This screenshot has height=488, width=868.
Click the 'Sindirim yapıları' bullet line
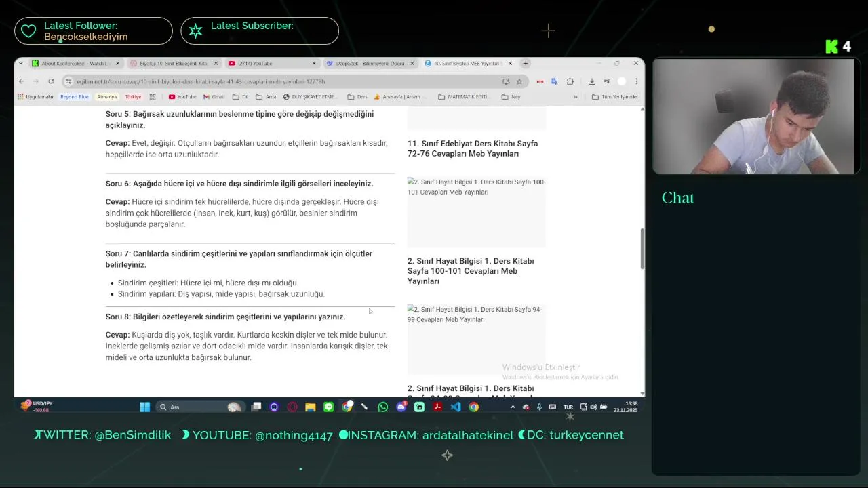tap(221, 294)
